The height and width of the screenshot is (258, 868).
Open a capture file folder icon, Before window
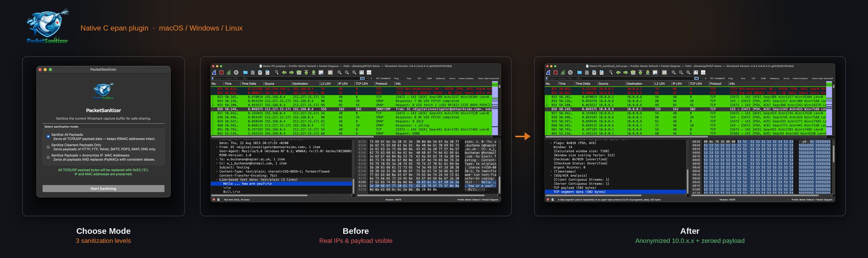point(245,72)
